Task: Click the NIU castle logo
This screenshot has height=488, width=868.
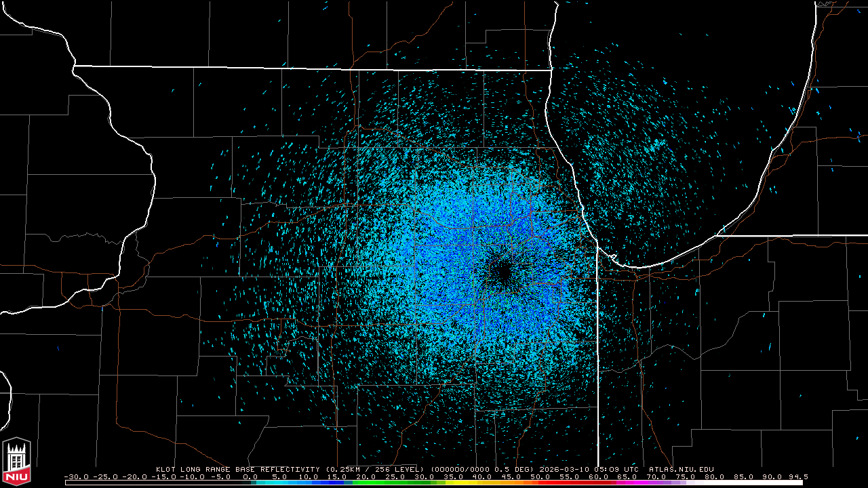Action: coord(16,461)
